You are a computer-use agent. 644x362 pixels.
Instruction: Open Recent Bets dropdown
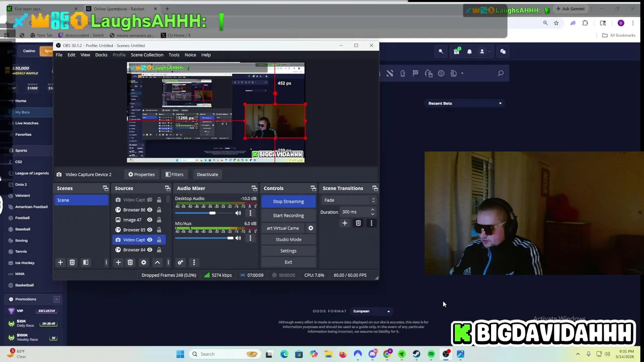(465, 104)
